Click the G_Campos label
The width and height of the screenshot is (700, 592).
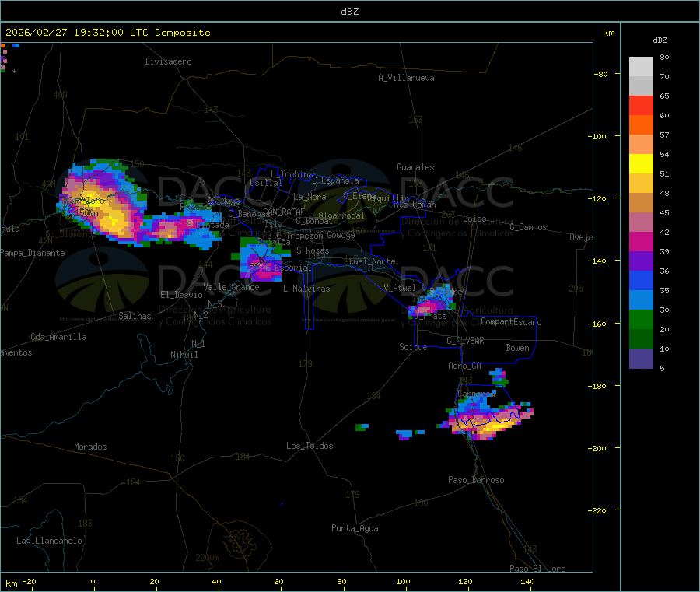(528, 227)
